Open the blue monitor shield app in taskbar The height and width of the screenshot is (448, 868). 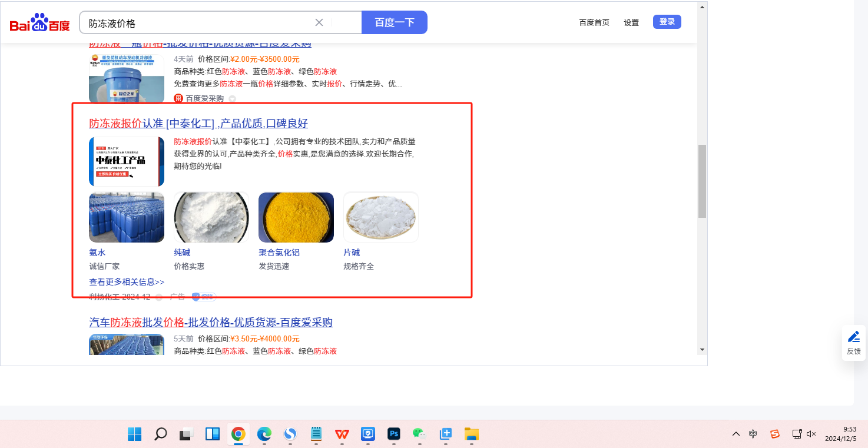[x=368, y=434]
